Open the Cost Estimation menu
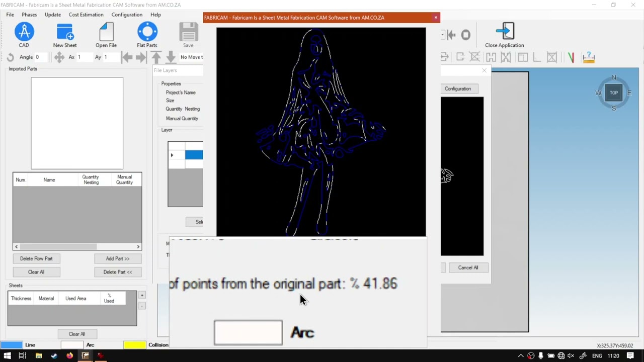Image resolution: width=644 pixels, height=362 pixels. click(x=86, y=15)
